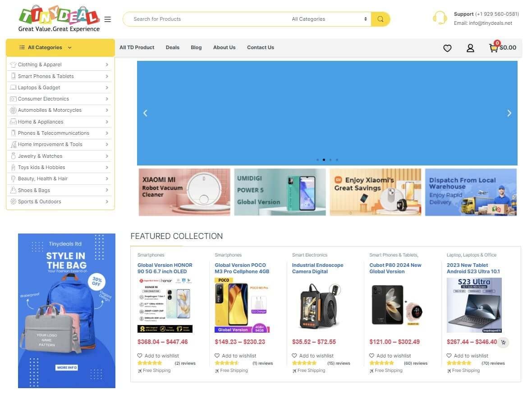Click add-to-cart icon on S23 Ultra tablet
The height and width of the screenshot is (394, 532).
503,343
